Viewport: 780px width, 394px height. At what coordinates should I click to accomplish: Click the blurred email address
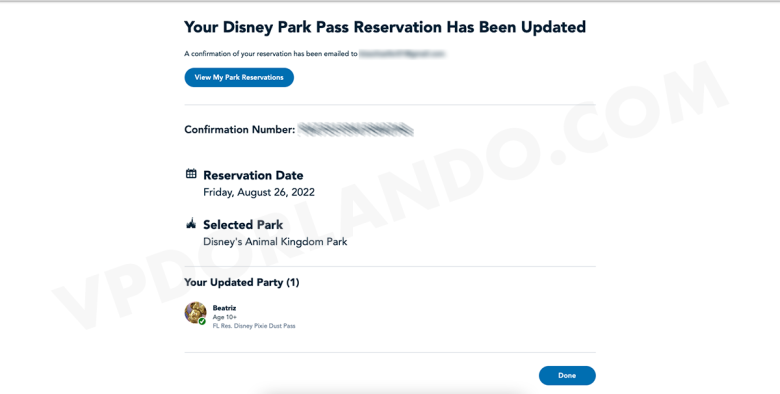coord(402,54)
